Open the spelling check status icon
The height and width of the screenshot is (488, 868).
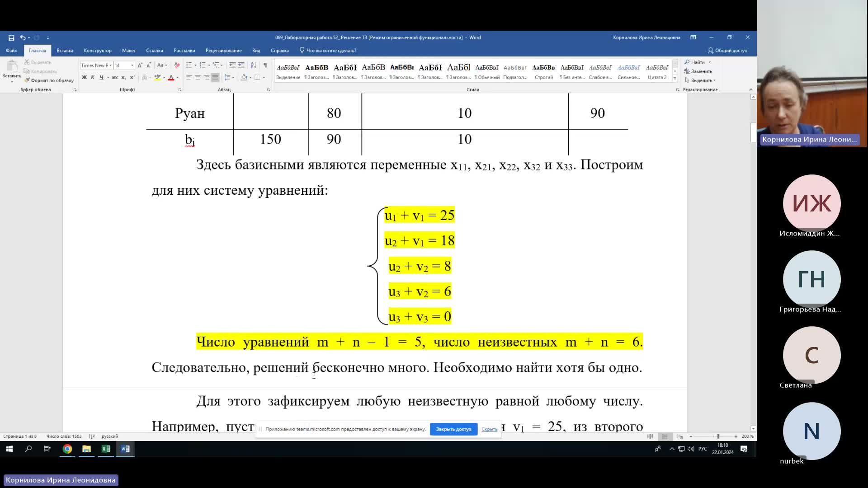[92, 436]
